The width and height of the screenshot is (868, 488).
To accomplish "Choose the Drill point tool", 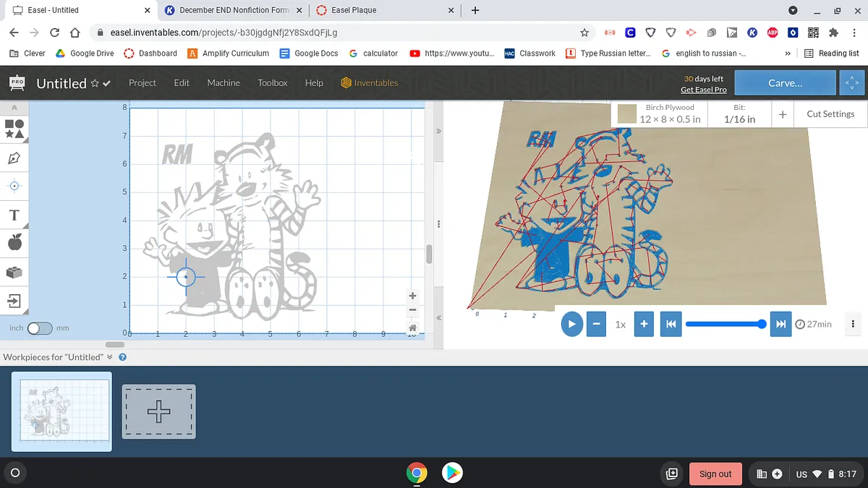I will [x=14, y=186].
